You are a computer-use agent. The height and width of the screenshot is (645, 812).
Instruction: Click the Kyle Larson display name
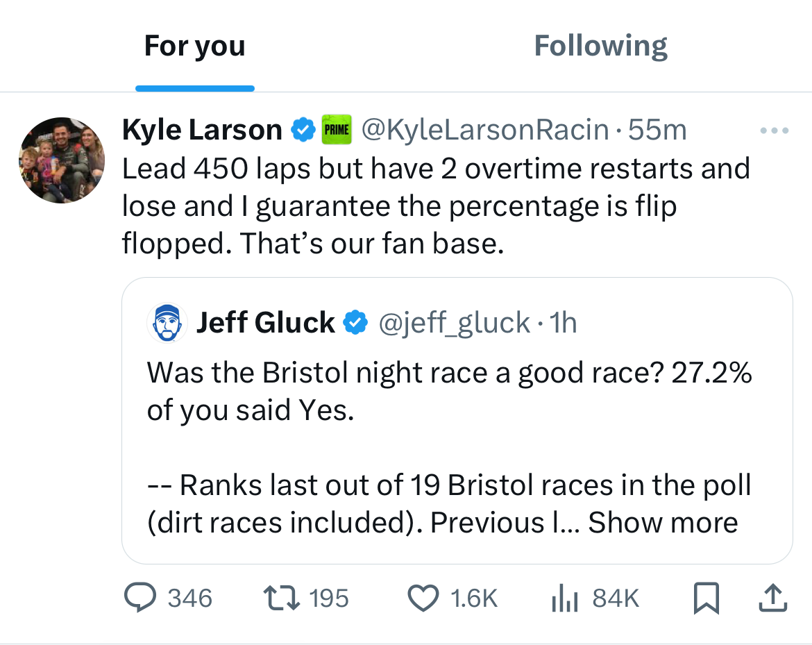click(x=202, y=130)
